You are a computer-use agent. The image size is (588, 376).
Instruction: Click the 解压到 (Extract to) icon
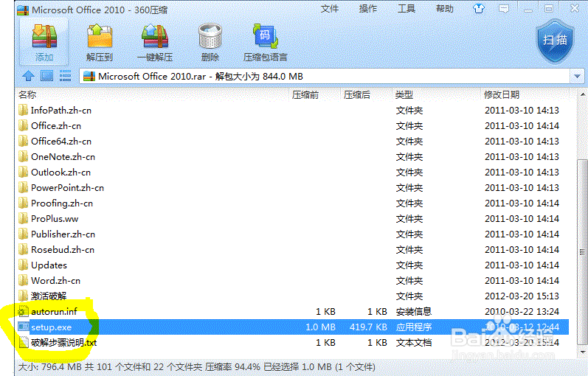click(x=100, y=42)
